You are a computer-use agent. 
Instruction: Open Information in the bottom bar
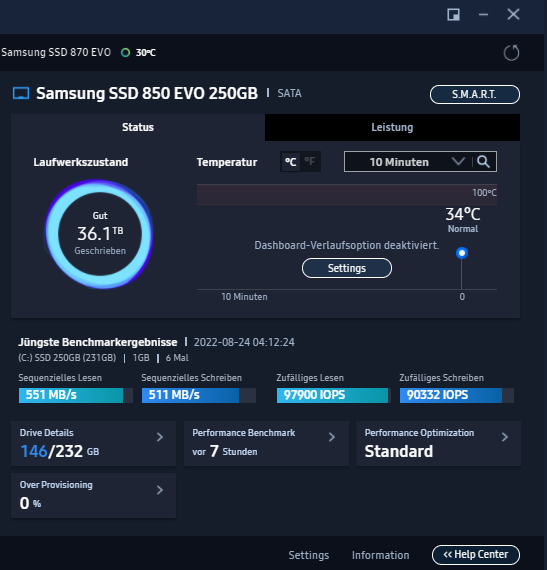tap(380, 555)
